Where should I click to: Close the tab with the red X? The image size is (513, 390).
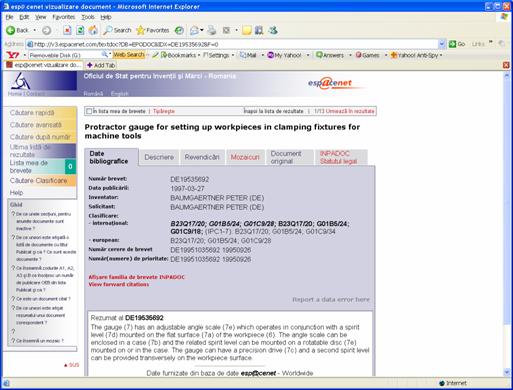(x=506, y=65)
